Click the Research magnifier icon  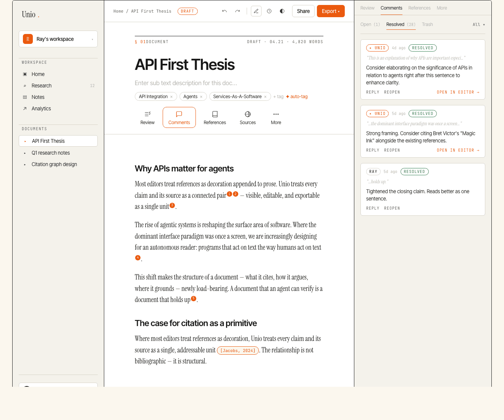click(25, 86)
